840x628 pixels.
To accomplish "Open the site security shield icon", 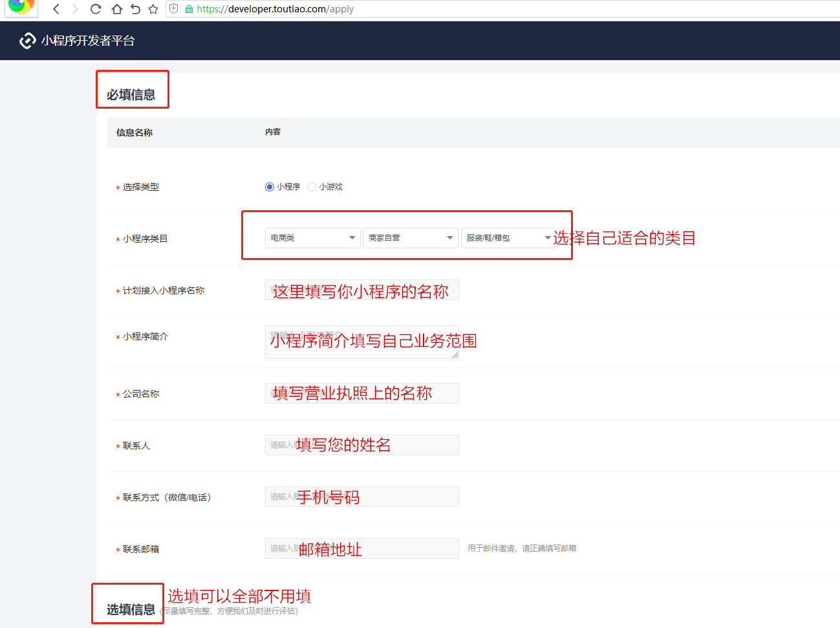I will pyautogui.click(x=173, y=9).
